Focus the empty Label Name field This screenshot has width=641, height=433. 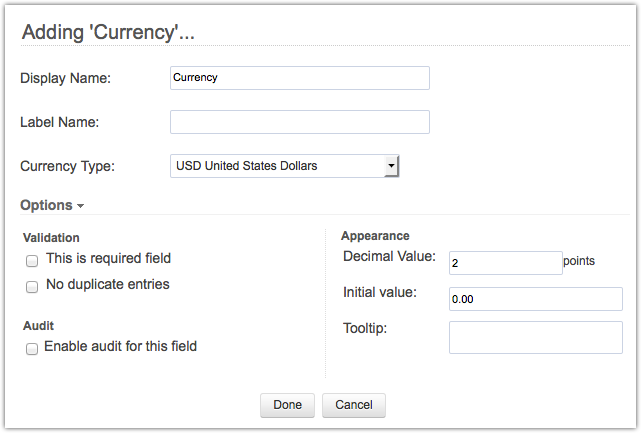299,122
